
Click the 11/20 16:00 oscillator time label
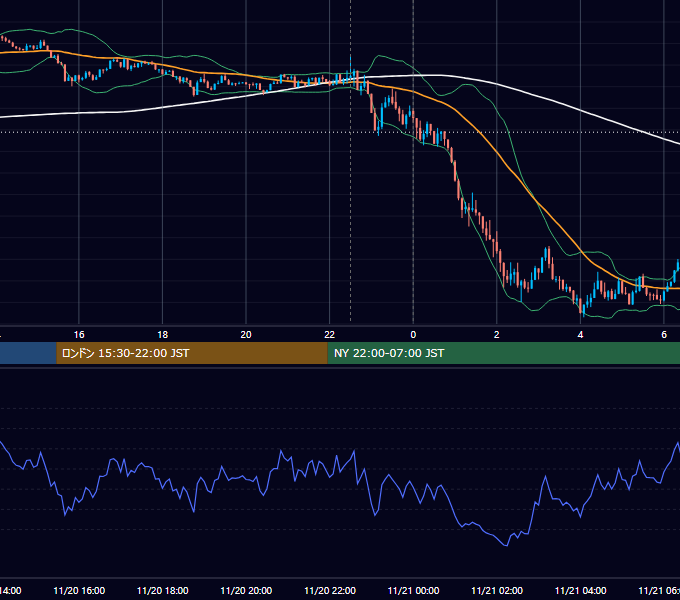(x=79, y=590)
